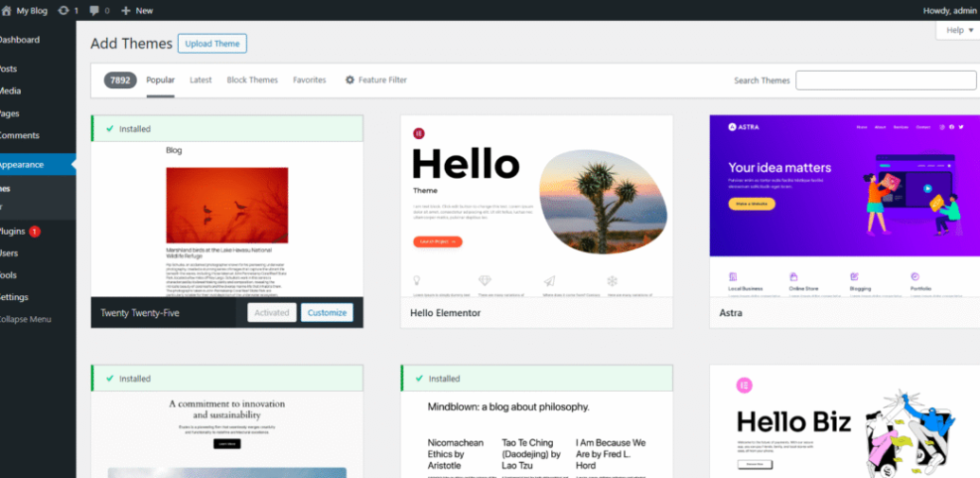Click the Add Themes page heading

131,44
